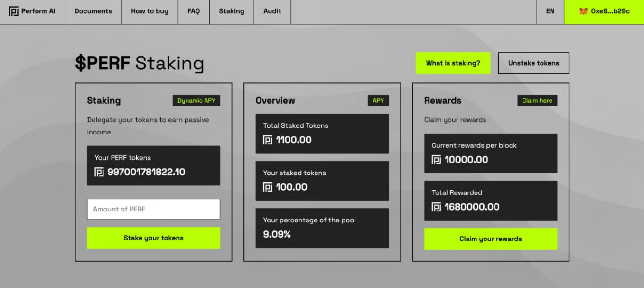The width and height of the screenshot is (644, 288).
Task: Open the EN language selector
Action: 550,11
